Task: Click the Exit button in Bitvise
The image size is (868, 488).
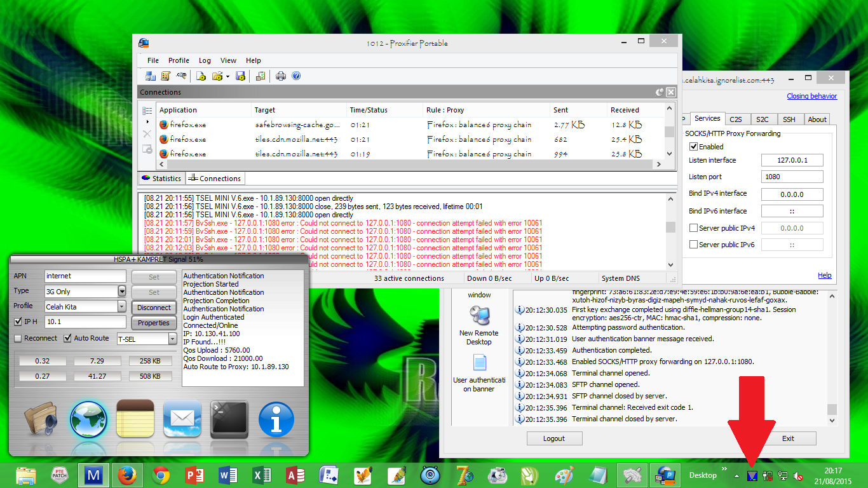Action: [788, 438]
